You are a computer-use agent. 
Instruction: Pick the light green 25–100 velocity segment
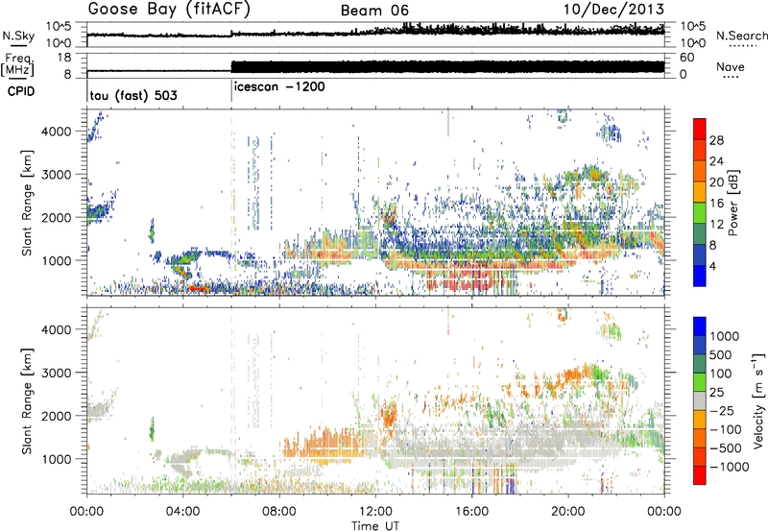coord(700,382)
